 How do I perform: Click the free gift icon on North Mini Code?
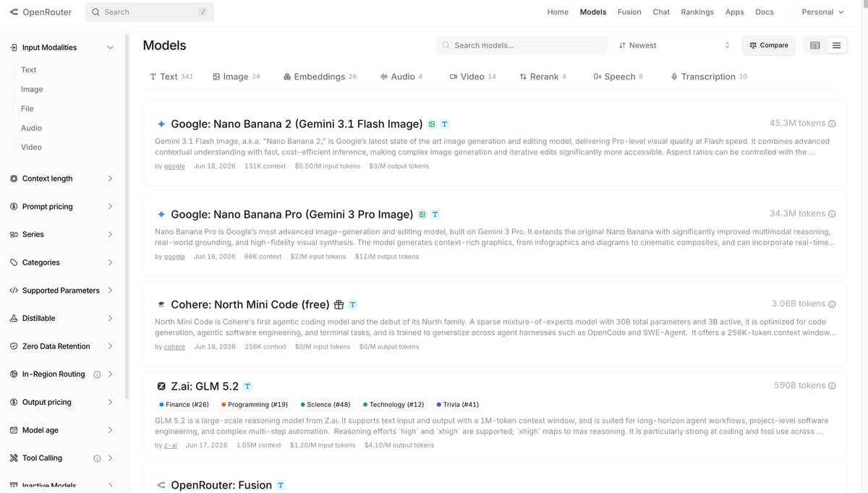[339, 305]
